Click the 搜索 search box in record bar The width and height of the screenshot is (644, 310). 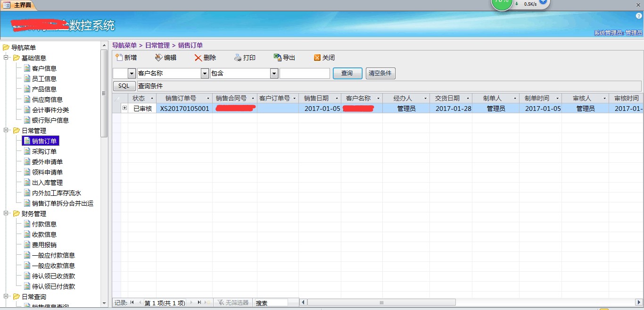271,302
